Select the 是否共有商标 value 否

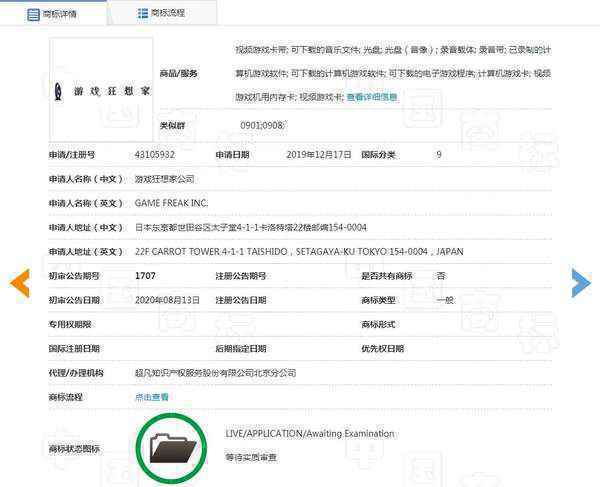pyautogui.click(x=440, y=276)
